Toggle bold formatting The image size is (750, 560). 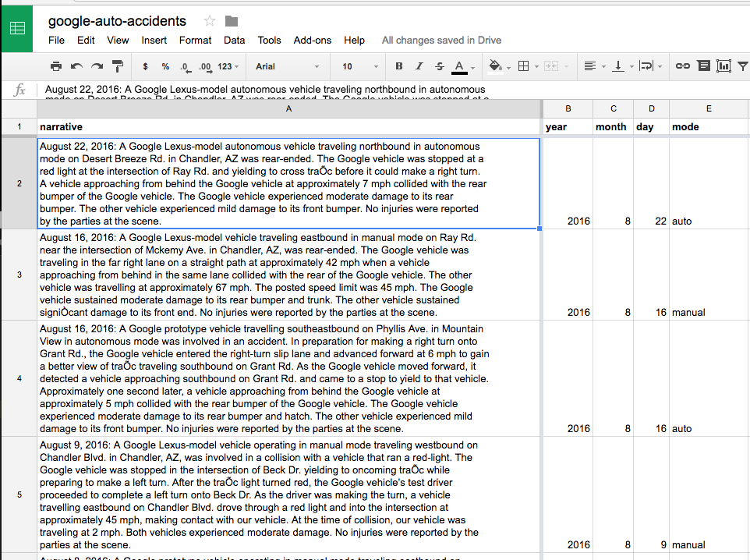pyautogui.click(x=399, y=66)
